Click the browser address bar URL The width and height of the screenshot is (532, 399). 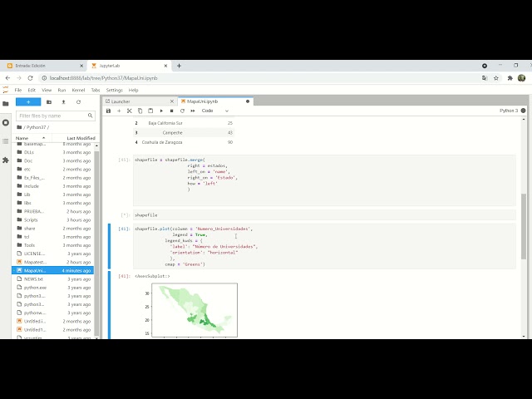tap(103, 78)
